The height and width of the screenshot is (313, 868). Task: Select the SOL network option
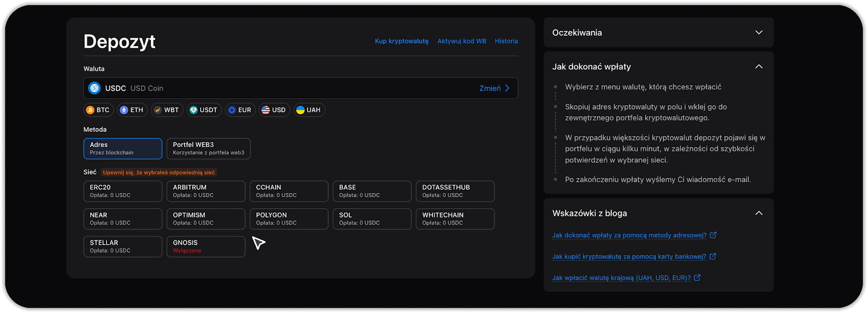(x=372, y=219)
